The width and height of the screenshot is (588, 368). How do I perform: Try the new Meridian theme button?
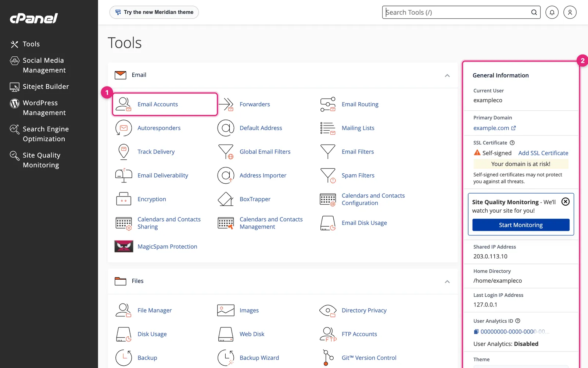point(154,12)
